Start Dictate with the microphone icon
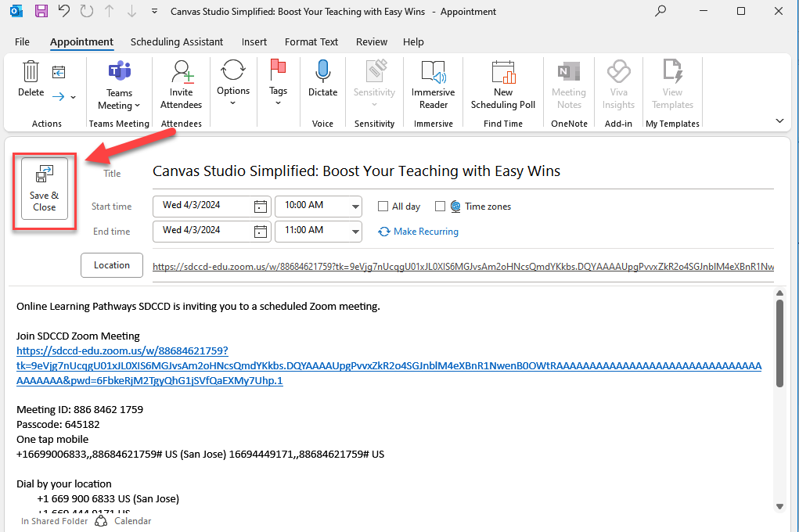The height and width of the screenshot is (532, 799). [x=322, y=72]
